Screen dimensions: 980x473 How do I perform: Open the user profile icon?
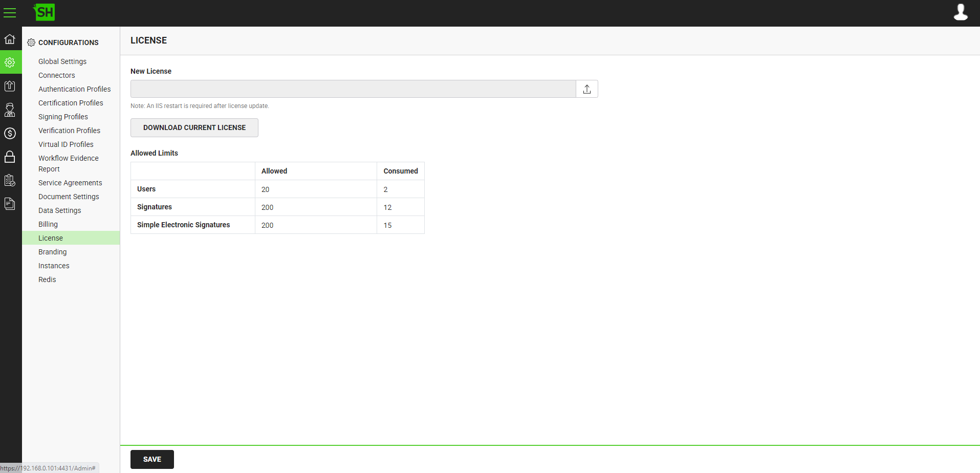tap(961, 12)
